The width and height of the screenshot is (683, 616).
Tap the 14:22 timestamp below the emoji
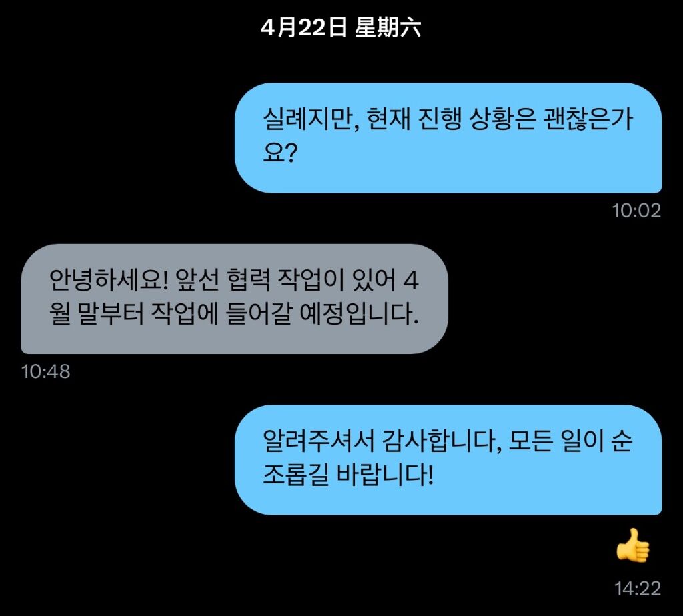pyautogui.click(x=637, y=589)
